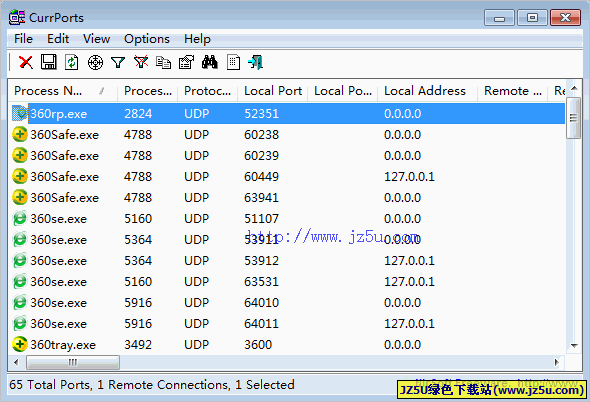Click the HTML report page icon
The height and width of the screenshot is (402, 590).
(233, 62)
